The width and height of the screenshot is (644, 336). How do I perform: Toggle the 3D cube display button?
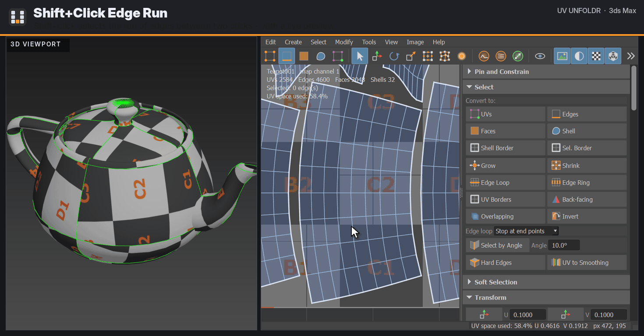tap(613, 56)
